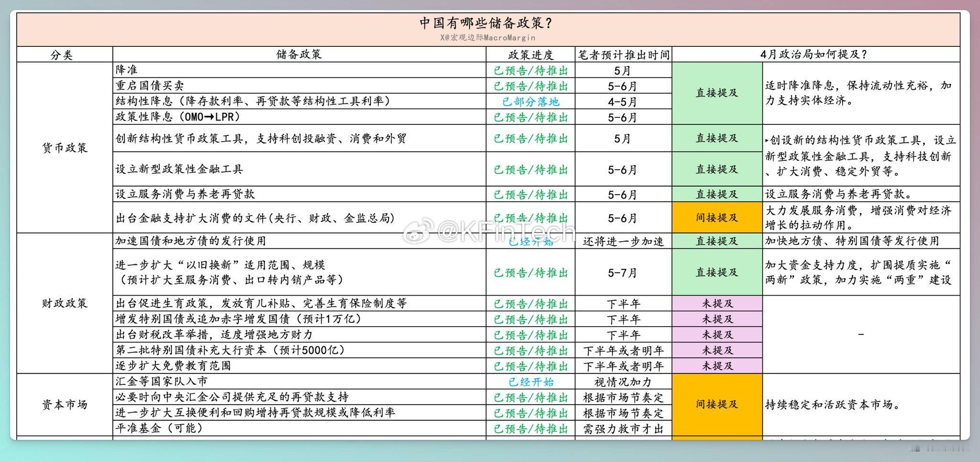Select the "以旧换新" expansion policy cell
Viewport: 980px width, 462px height.
[x=300, y=272]
